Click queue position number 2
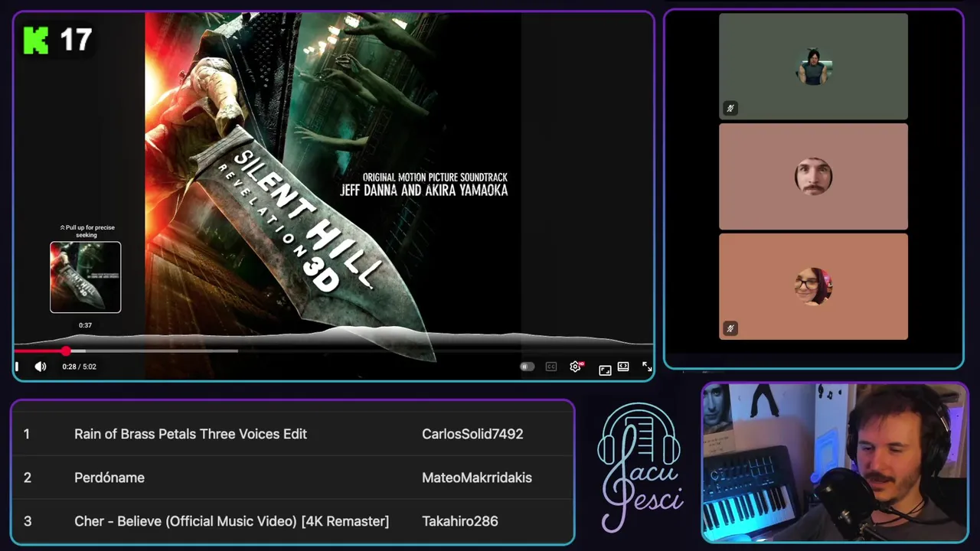Viewport: 980px width, 551px height. click(28, 478)
